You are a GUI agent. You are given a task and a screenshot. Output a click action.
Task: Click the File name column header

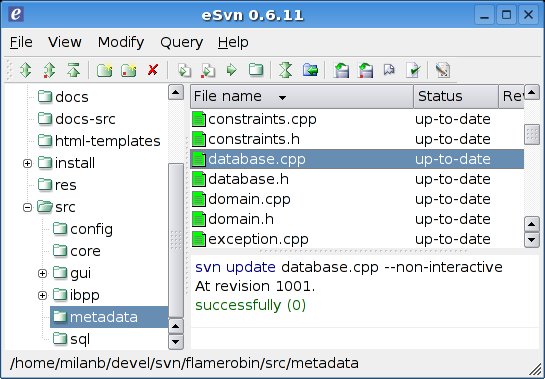[302, 96]
